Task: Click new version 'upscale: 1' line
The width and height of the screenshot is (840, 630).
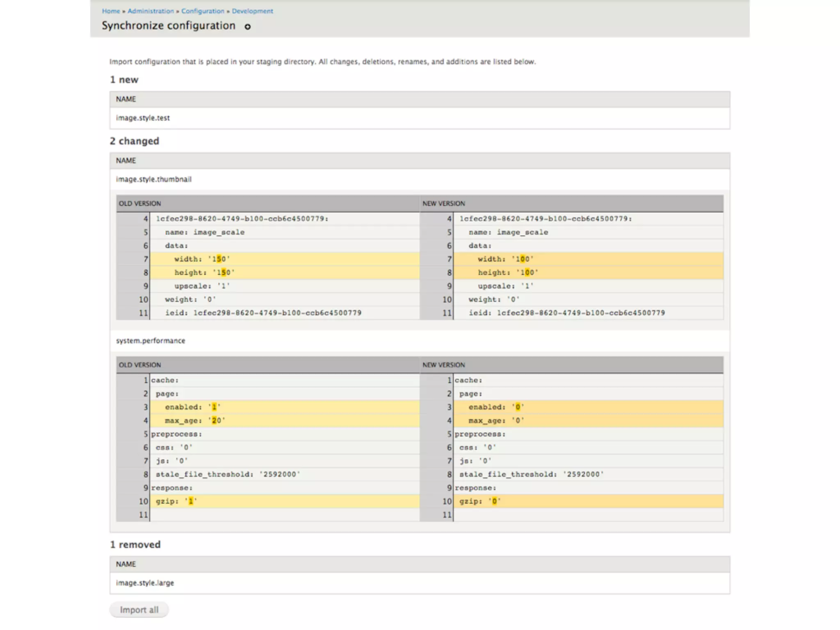Action: 589,286
